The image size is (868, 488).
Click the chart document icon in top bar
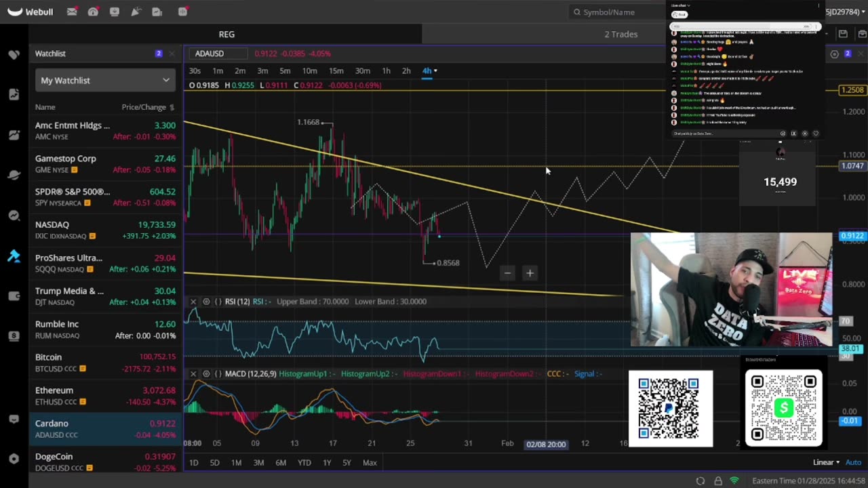coord(157,12)
